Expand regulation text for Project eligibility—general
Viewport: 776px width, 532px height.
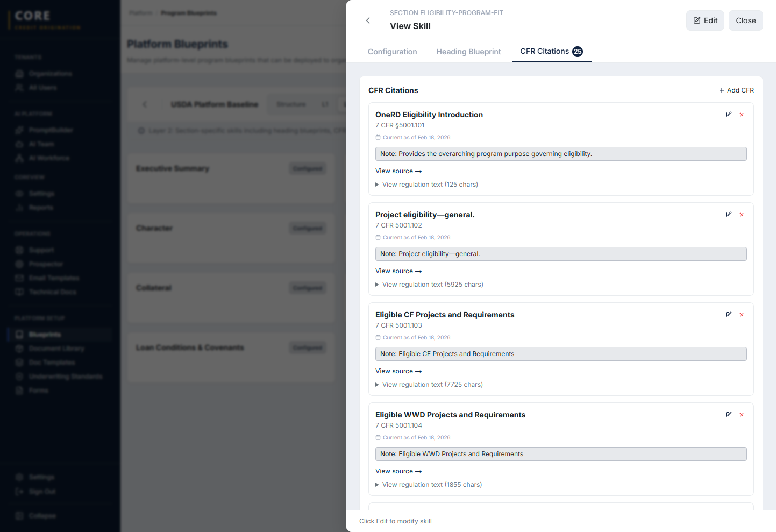coord(429,284)
